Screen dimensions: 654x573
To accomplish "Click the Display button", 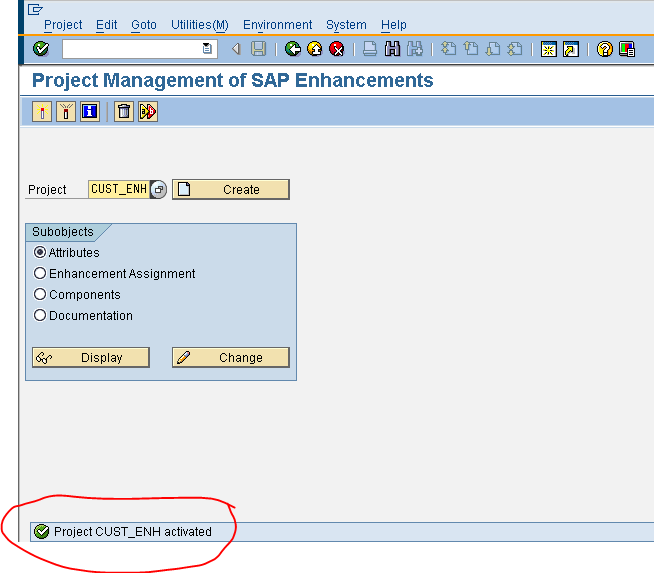I will (x=91, y=357).
